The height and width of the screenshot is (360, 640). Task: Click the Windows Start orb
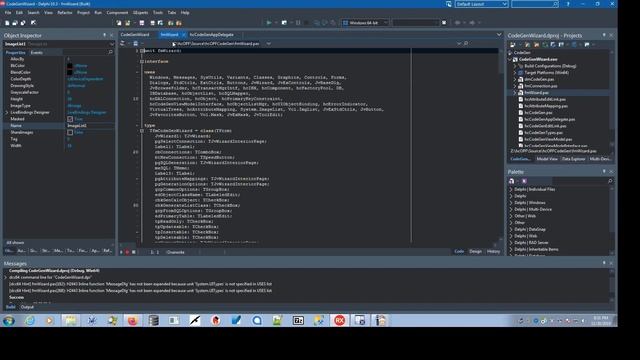pyautogui.click(x=9, y=321)
